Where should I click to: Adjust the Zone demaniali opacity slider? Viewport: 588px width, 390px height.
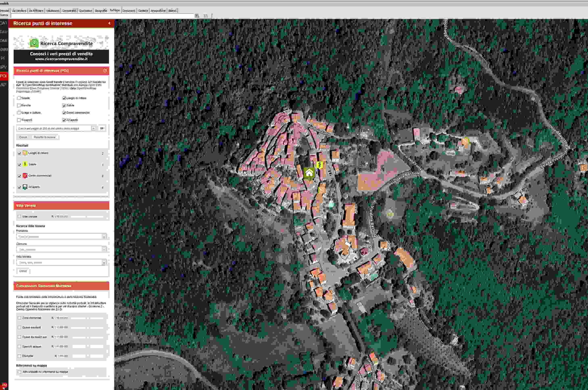point(88,318)
